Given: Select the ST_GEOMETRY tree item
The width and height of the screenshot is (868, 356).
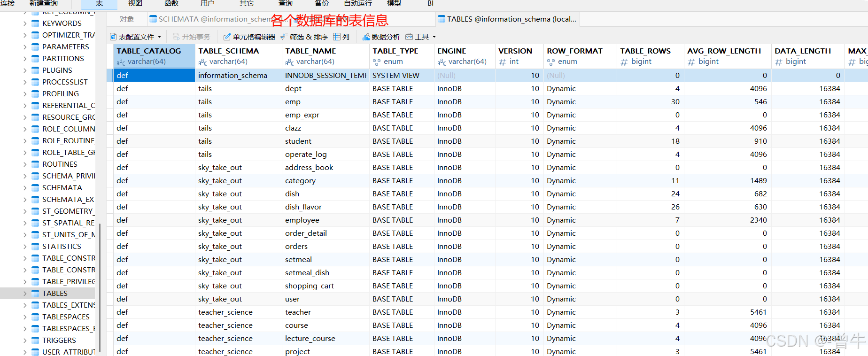Looking at the screenshot, I should click(x=69, y=211).
